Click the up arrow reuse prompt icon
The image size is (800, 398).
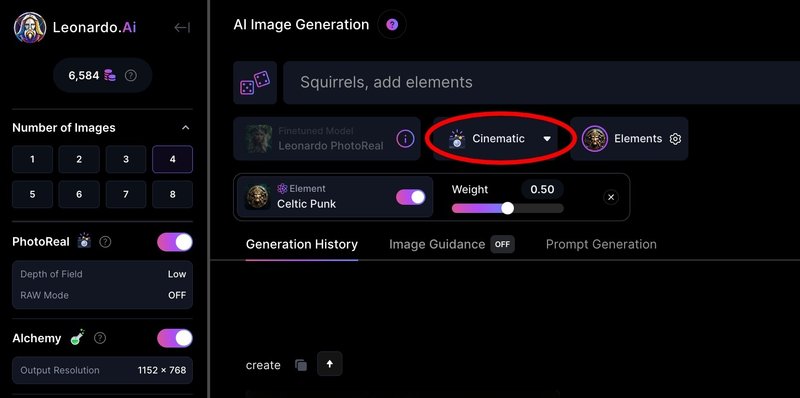330,364
